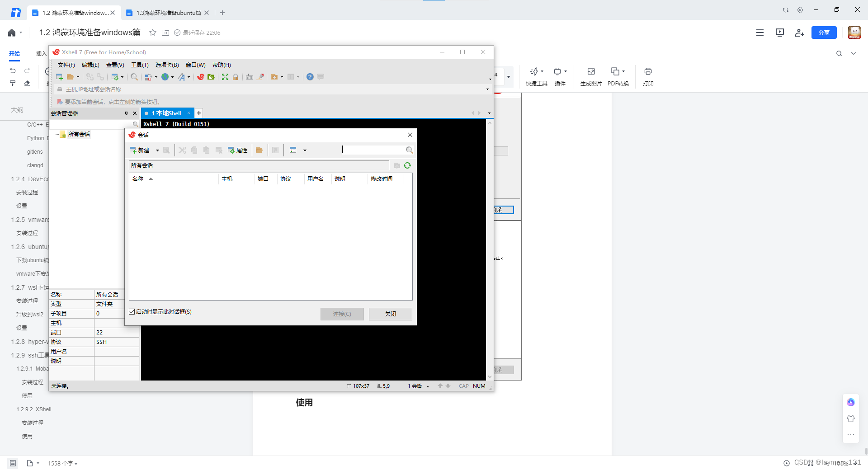Open the 工具(T) menu
This screenshot has height=470, width=868.
coord(139,65)
